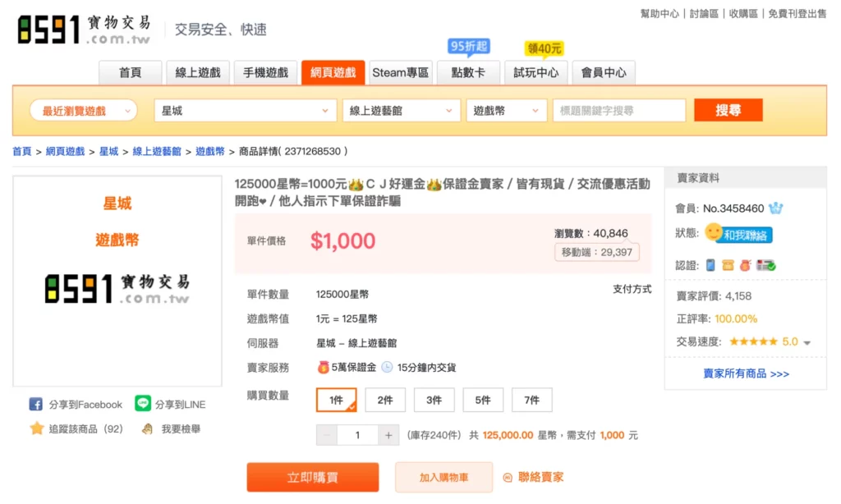The width and height of the screenshot is (841, 504).
Task: Click the phone verification icon
Action: [710, 265]
